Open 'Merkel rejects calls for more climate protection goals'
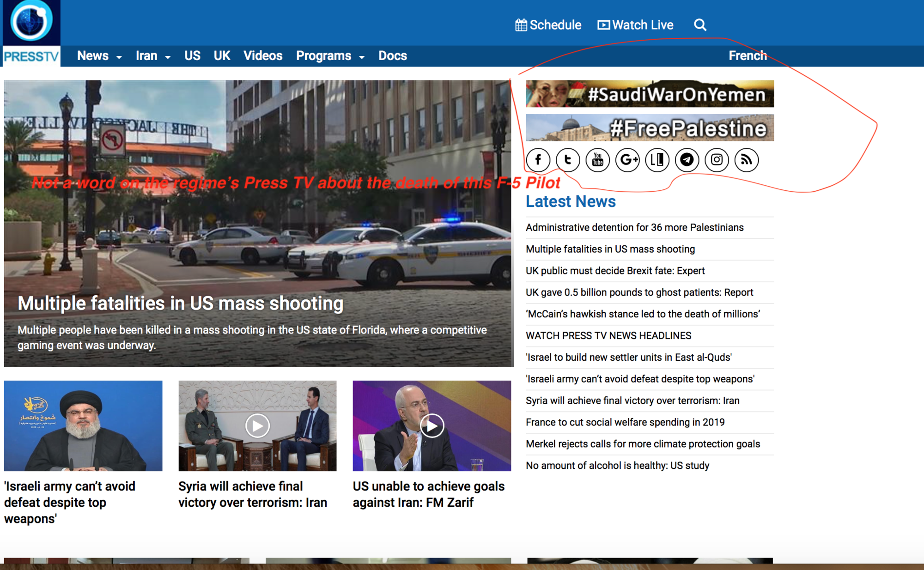This screenshot has width=924, height=570. point(643,444)
